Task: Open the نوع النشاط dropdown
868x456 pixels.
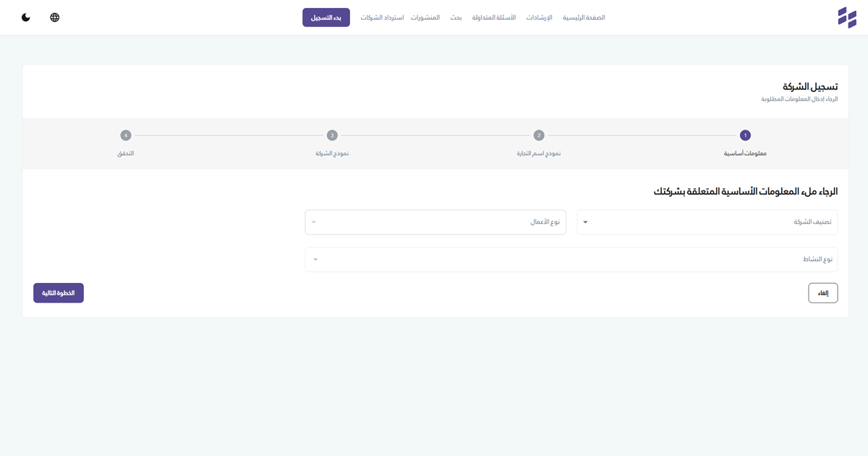Action: coord(571,259)
